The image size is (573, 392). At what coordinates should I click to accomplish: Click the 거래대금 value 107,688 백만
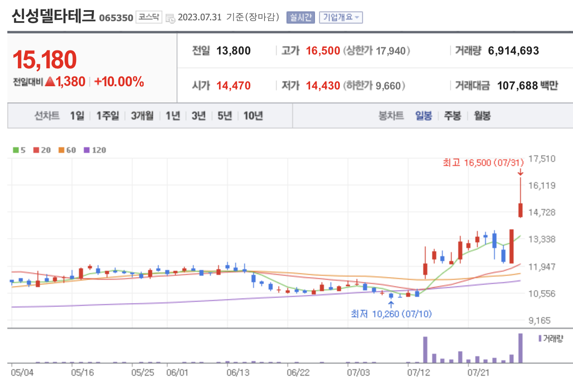(x=528, y=86)
